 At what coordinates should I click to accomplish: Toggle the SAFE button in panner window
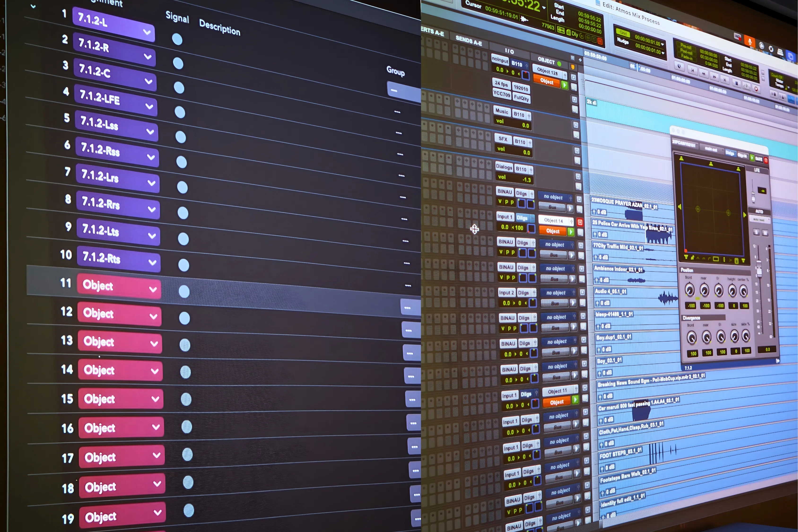point(759,159)
